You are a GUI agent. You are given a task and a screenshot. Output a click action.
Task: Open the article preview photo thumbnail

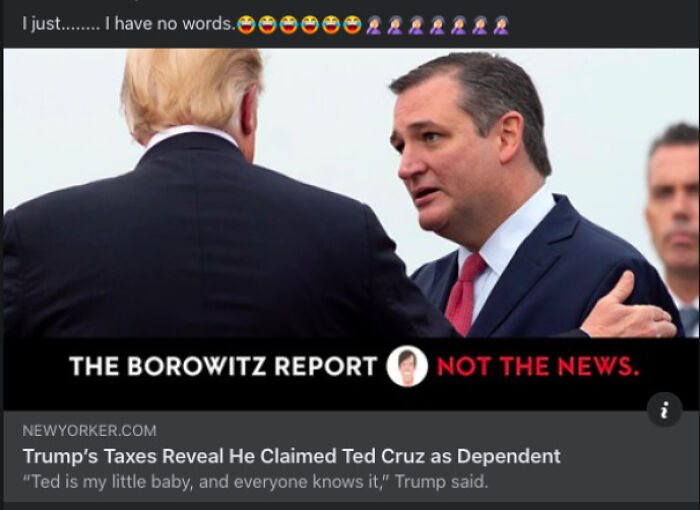[351, 229]
